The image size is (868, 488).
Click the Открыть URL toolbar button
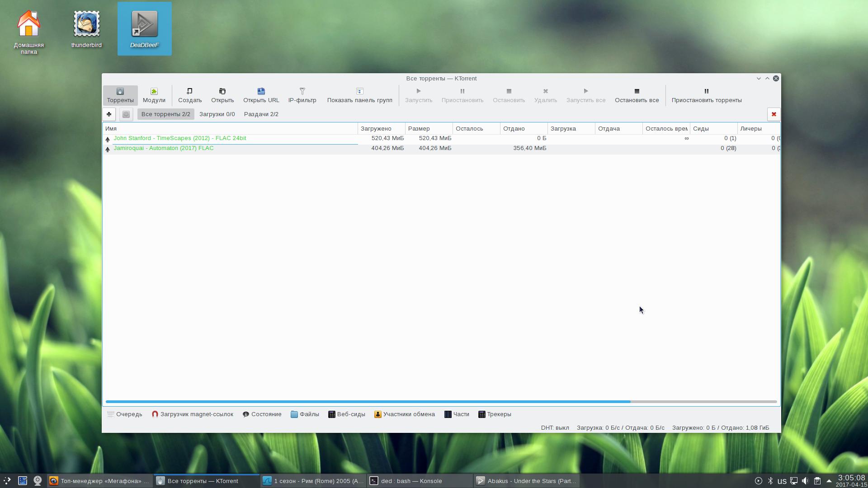261,95
